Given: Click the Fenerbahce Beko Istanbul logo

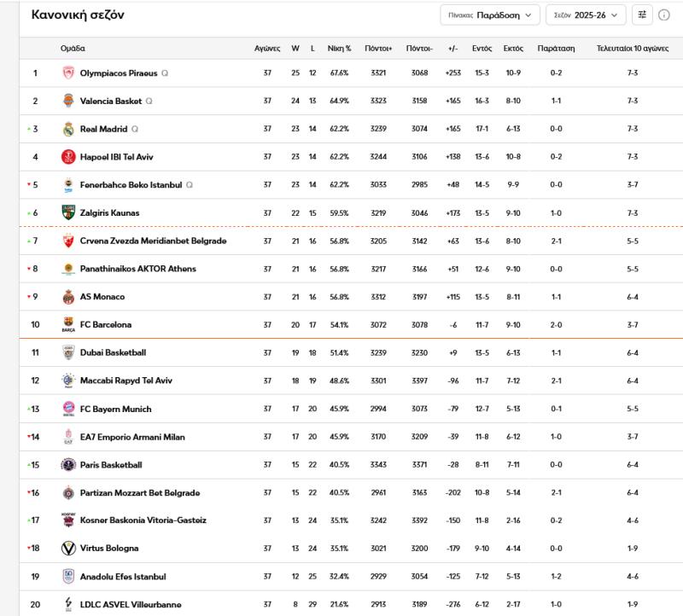Looking at the screenshot, I should [68, 183].
